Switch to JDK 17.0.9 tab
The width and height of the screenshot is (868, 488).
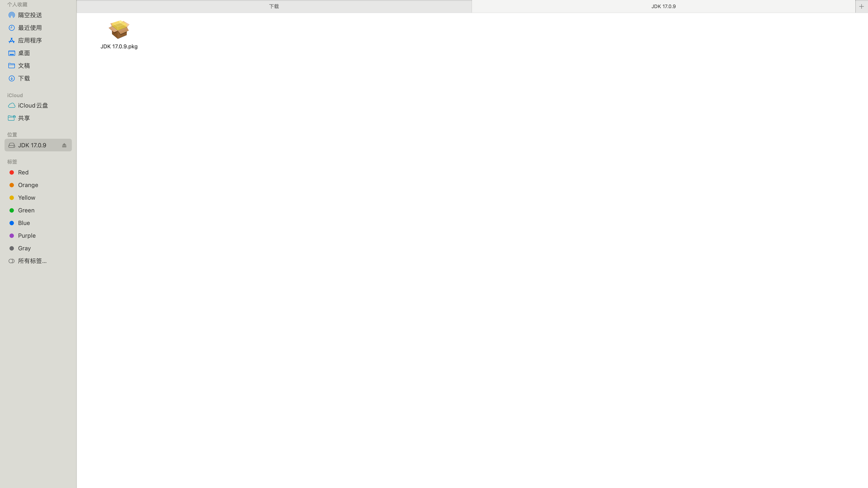663,6
